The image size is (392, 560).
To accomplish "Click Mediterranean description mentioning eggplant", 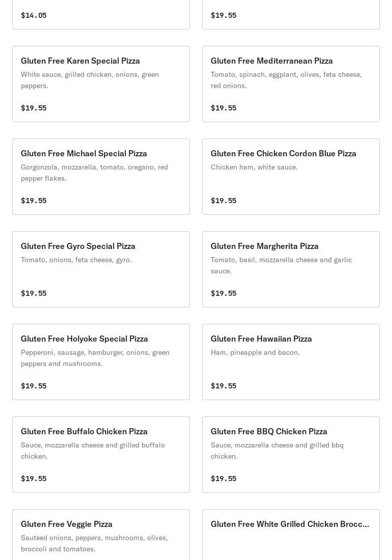I will click(x=286, y=80).
